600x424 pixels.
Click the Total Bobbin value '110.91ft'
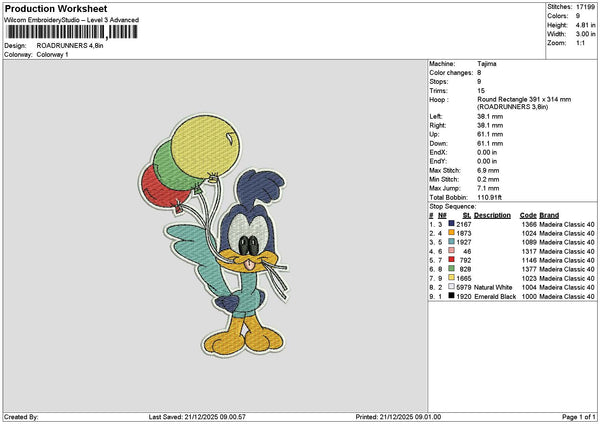pyautogui.click(x=490, y=197)
